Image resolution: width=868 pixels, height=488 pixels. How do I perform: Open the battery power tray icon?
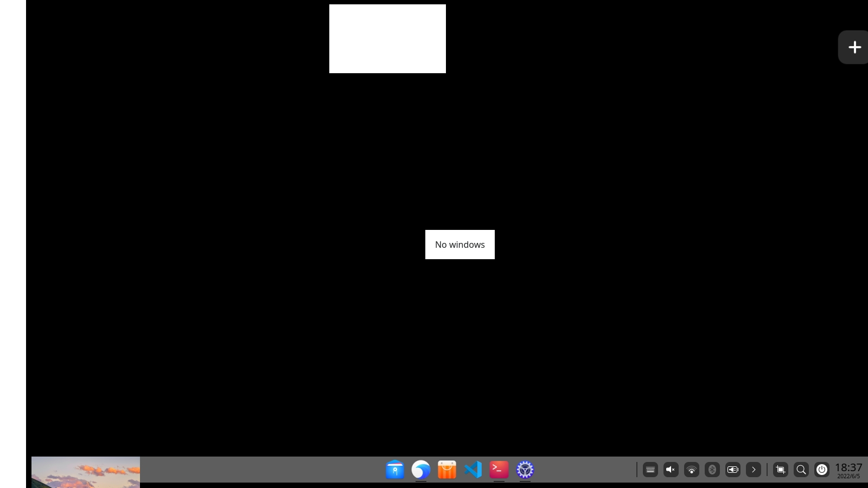pos(733,470)
